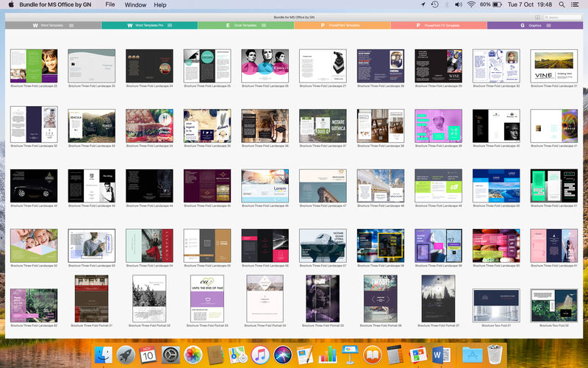This screenshot has height=368, width=588.
Task: Switch to the Excel Templates tab
Action: click(x=246, y=26)
